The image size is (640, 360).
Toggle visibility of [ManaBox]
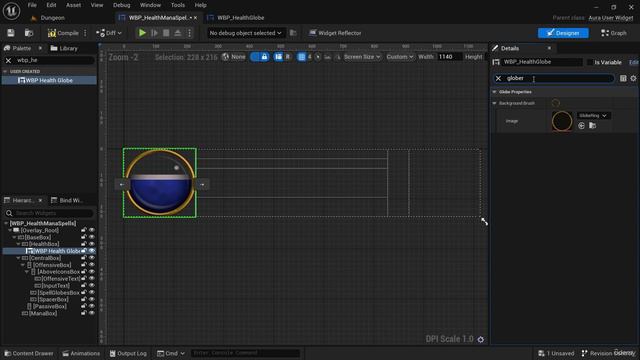point(91,313)
